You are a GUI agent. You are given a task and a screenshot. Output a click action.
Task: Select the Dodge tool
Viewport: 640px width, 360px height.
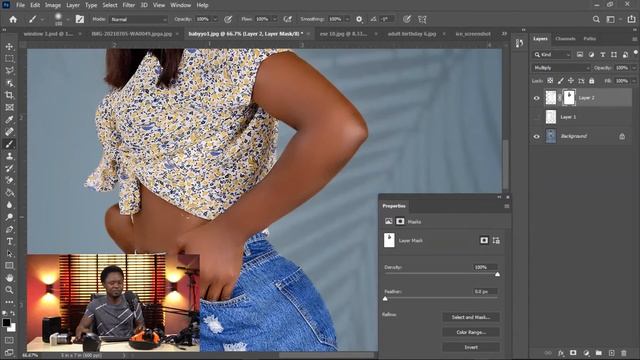coord(9,217)
